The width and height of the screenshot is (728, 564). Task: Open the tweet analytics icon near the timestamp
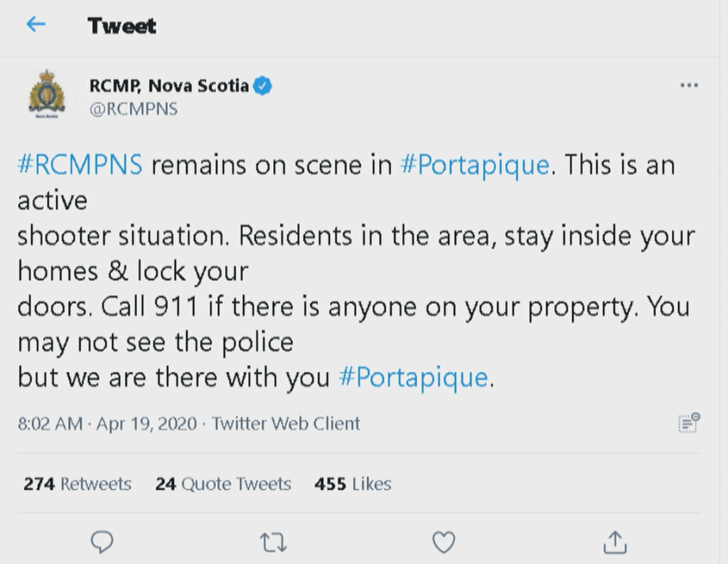coord(688,422)
